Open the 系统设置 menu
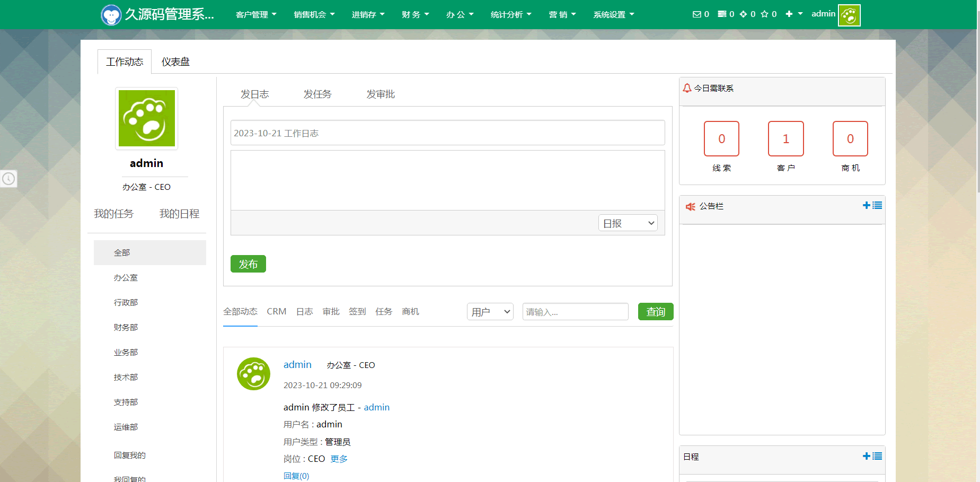This screenshot has height=482, width=980. (x=613, y=15)
